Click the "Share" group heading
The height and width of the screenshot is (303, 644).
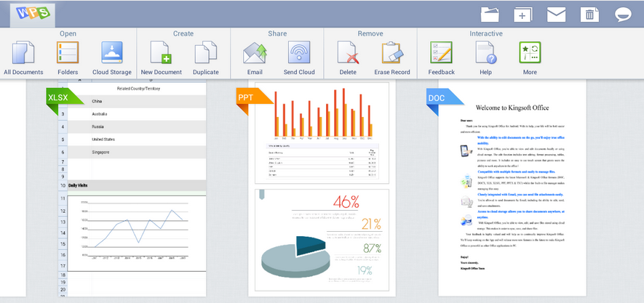(277, 33)
